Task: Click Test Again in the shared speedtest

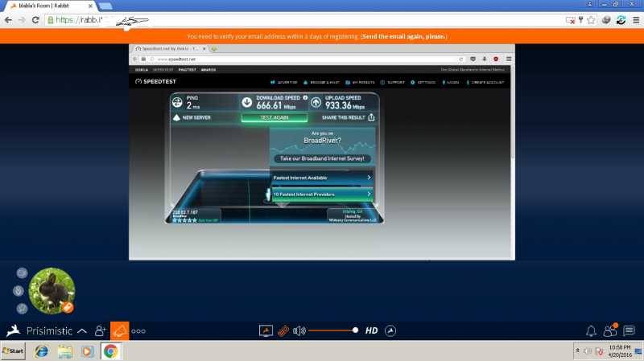Action: pos(275,117)
